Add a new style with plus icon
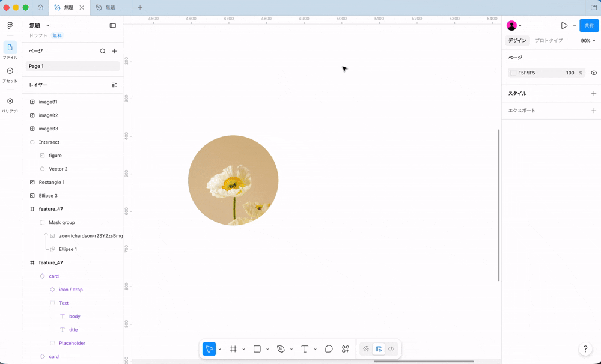 (x=594, y=94)
